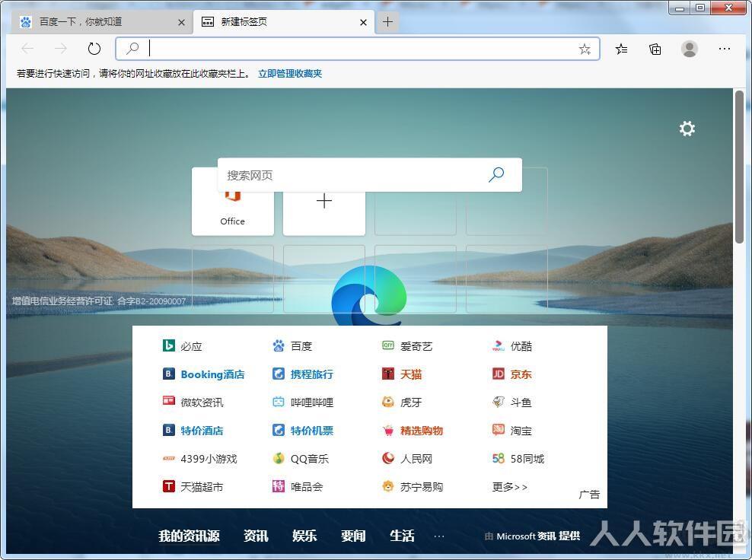
Task: Open the 微软资讯 link
Action: [202, 402]
